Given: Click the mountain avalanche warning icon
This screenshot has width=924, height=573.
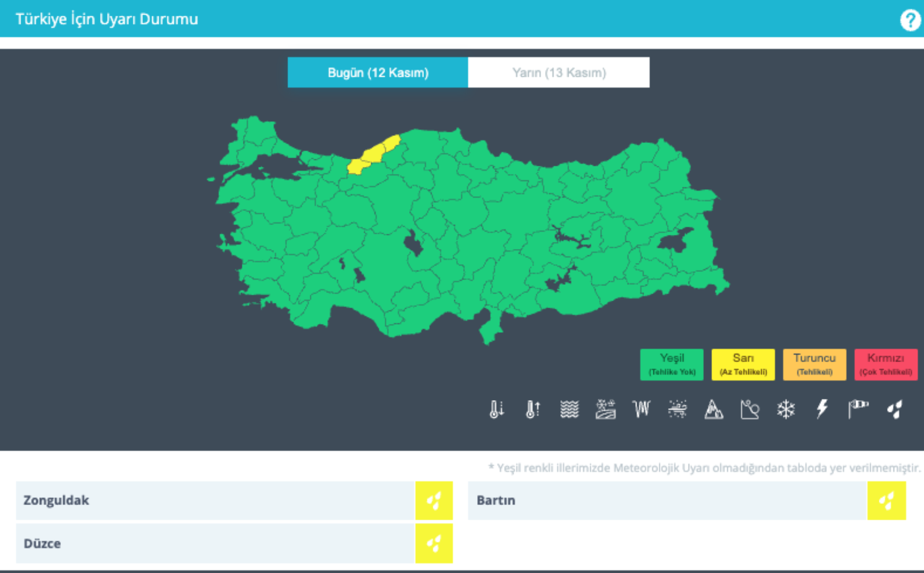Looking at the screenshot, I should 714,409.
